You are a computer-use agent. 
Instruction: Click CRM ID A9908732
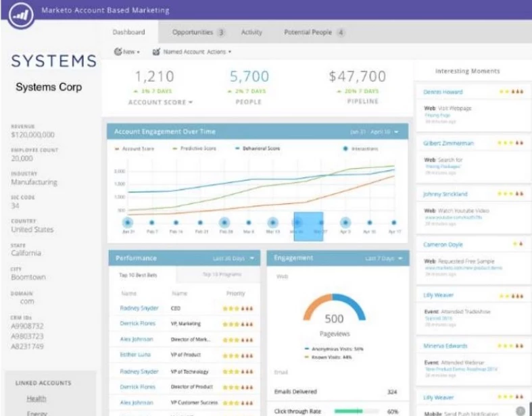point(27,326)
